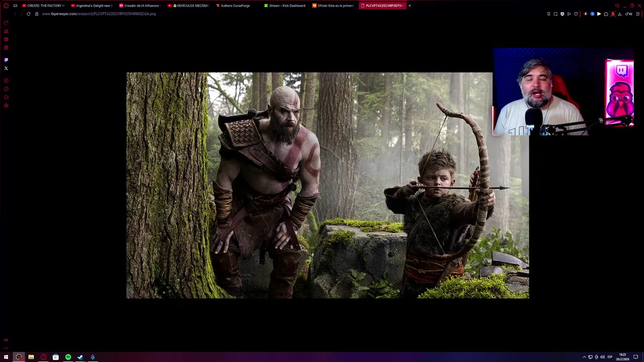Search tabs with magnifier icon
Image resolution: width=644 pixels, height=362 pixels.
click(x=617, y=6)
